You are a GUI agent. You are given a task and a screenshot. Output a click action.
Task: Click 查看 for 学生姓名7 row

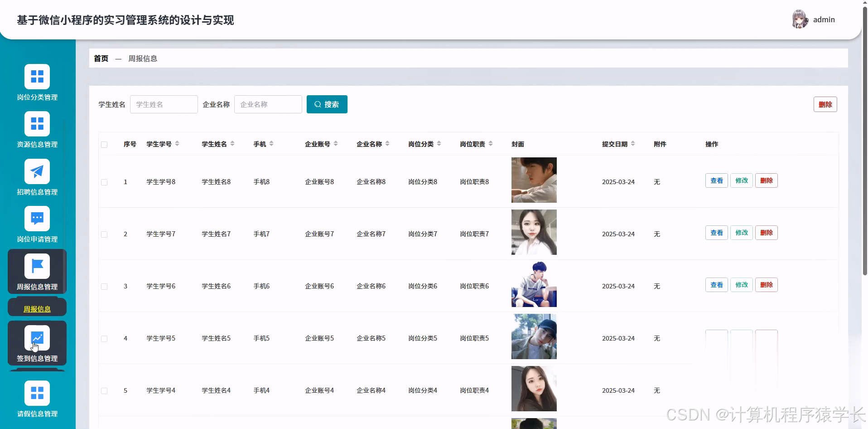(716, 232)
